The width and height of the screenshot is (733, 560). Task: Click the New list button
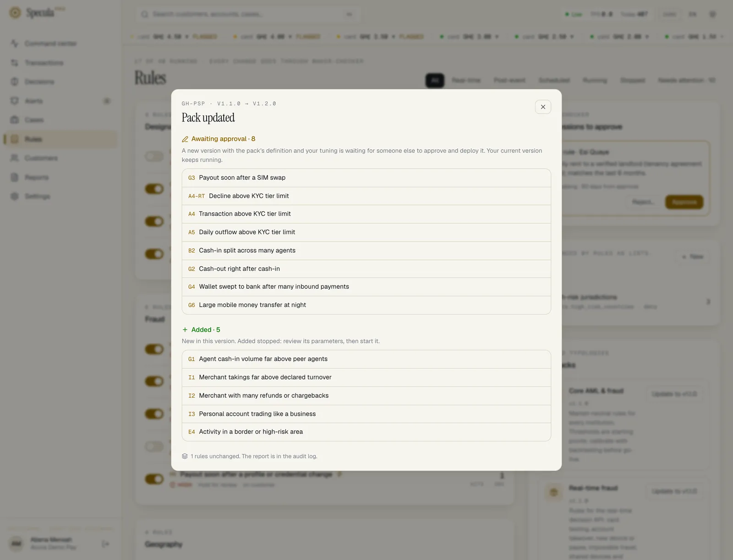click(x=693, y=257)
